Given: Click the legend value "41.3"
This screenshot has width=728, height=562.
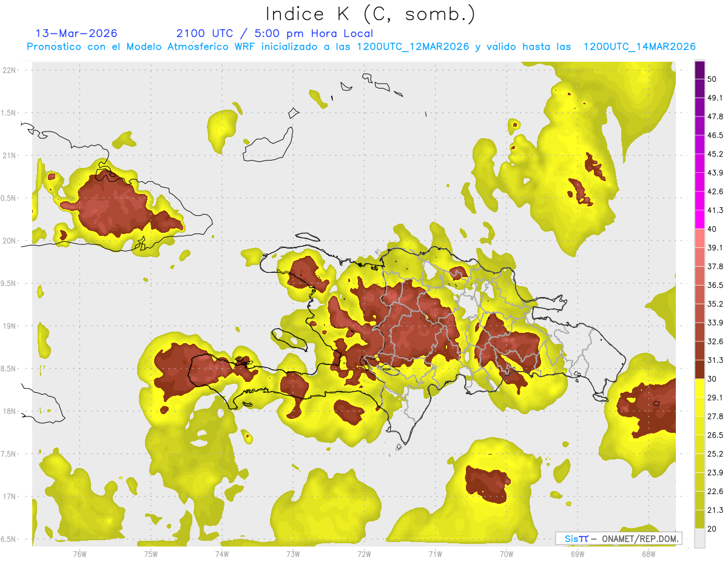Looking at the screenshot, I should 715,210.
